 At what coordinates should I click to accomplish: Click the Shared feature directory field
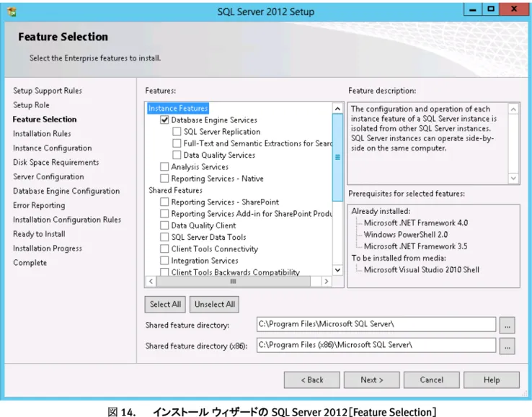coord(376,324)
